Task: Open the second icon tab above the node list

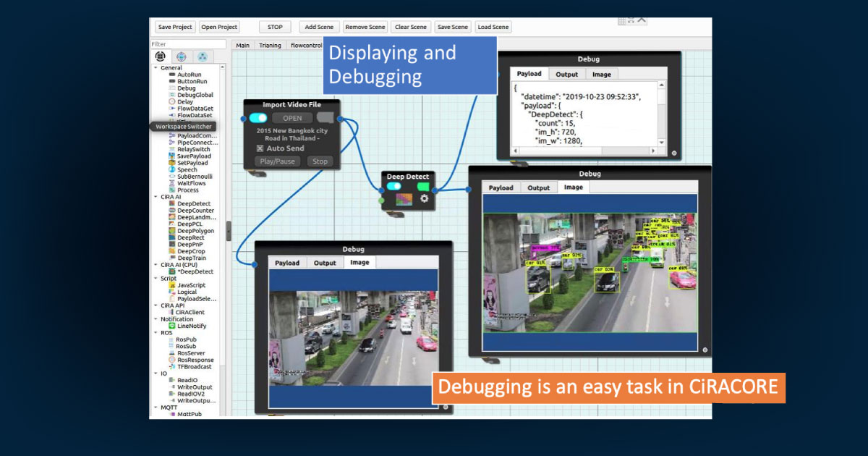Action: [x=181, y=56]
